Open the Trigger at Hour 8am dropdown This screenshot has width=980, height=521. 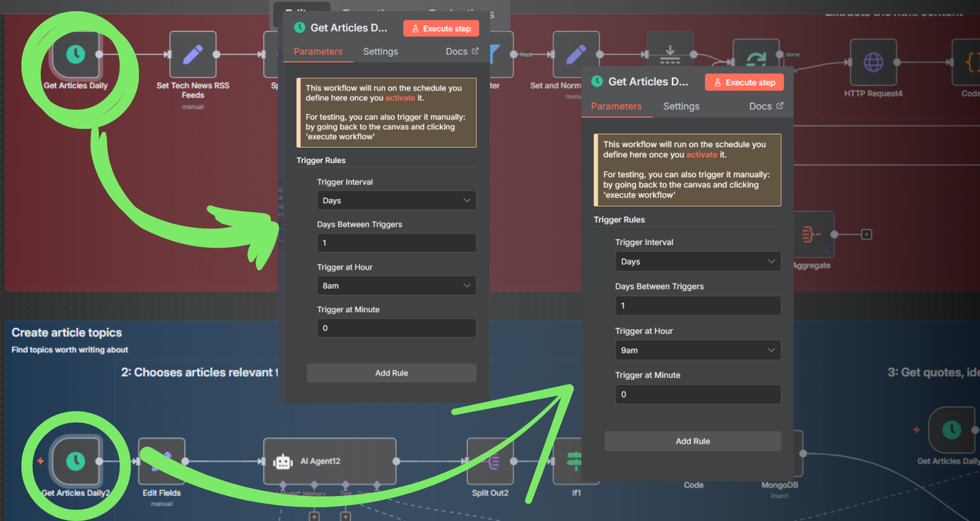(x=396, y=286)
